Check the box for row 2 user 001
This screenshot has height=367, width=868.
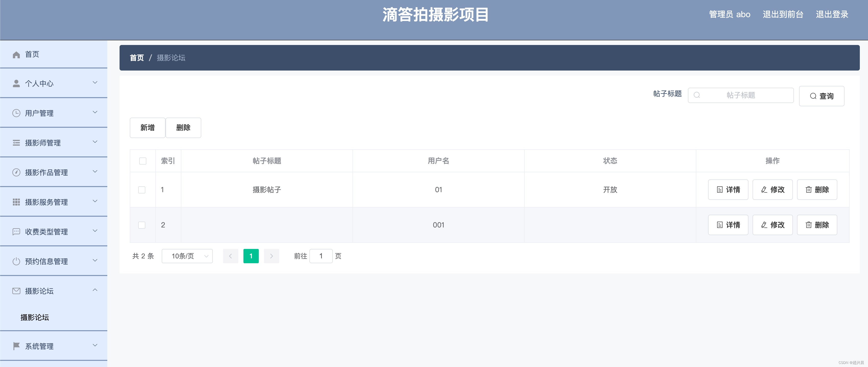(x=142, y=225)
